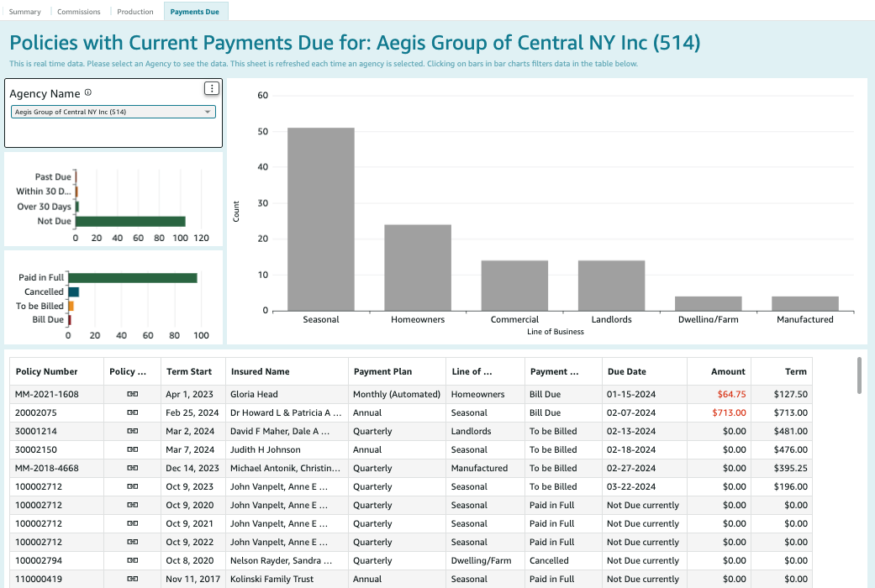Click the Seasonal bar to filter the table
Viewport: 875px width, 588px height.
tap(321, 218)
